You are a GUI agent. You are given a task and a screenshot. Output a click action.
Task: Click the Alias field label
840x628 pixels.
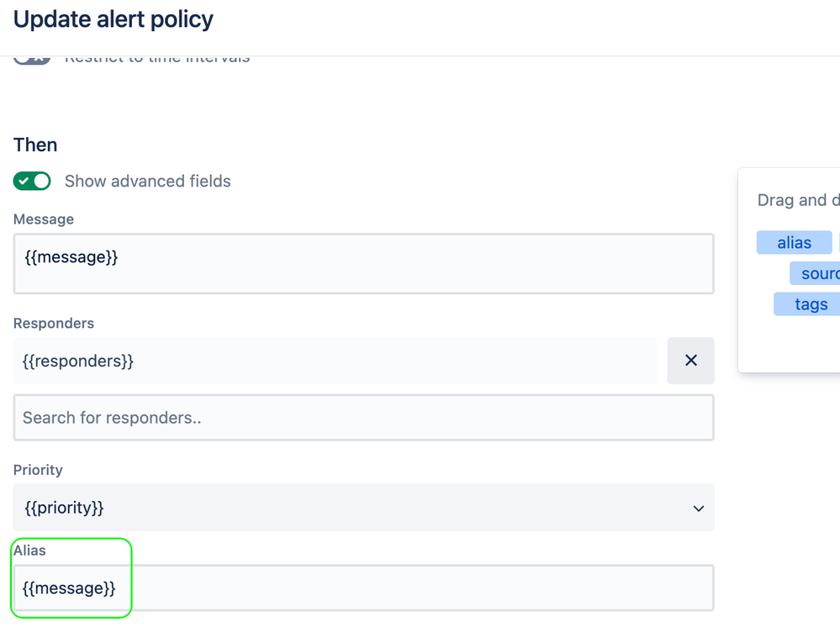(29, 551)
